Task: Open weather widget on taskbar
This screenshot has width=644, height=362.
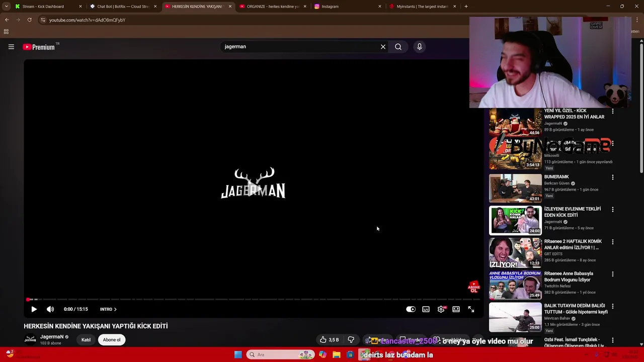Action: click(x=10, y=354)
